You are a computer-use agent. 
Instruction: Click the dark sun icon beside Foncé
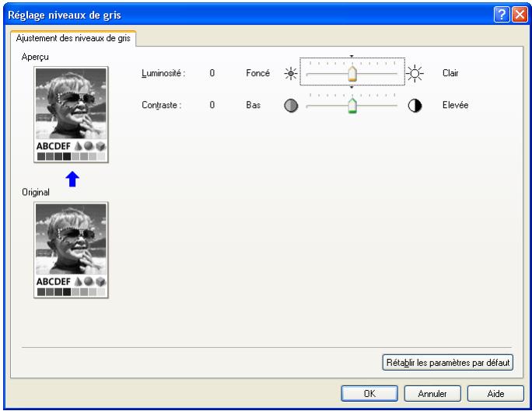pyautogui.click(x=291, y=74)
